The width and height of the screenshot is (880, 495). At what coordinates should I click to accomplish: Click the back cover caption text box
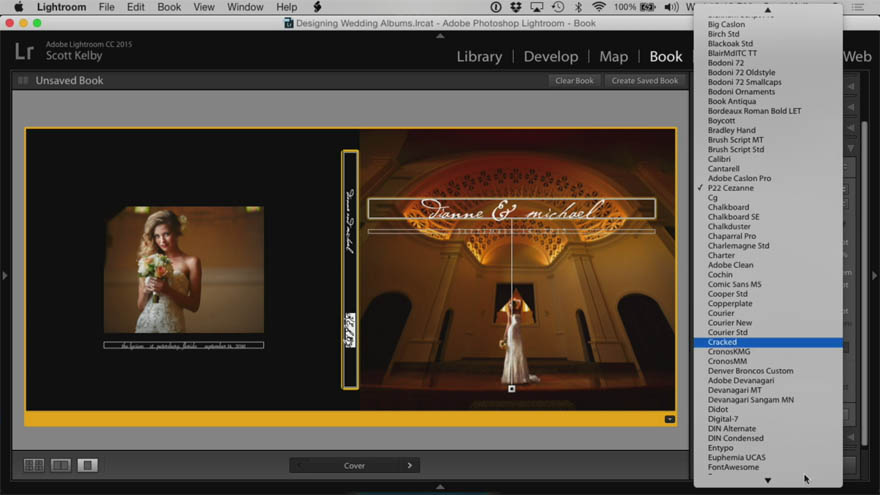click(x=184, y=345)
